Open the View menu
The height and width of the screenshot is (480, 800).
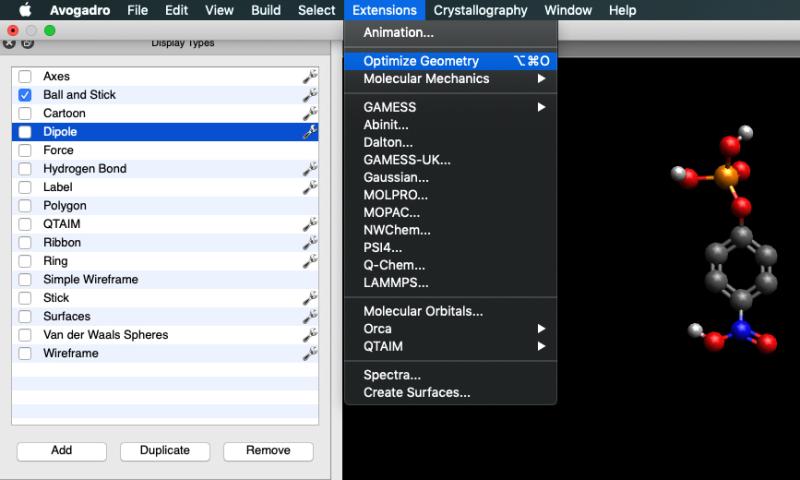(x=219, y=10)
